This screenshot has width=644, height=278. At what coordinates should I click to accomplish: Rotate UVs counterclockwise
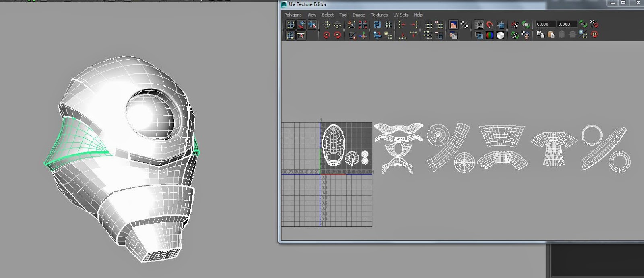(326, 35)
